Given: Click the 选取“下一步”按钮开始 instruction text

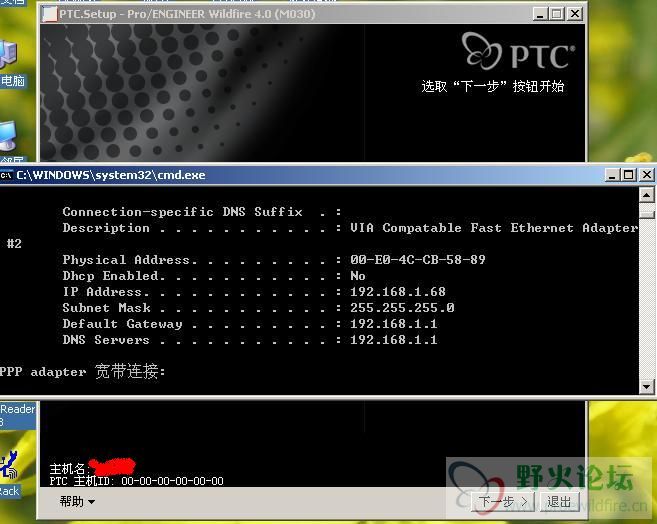Looking at the screenshot, I should [x=493, y=86].
